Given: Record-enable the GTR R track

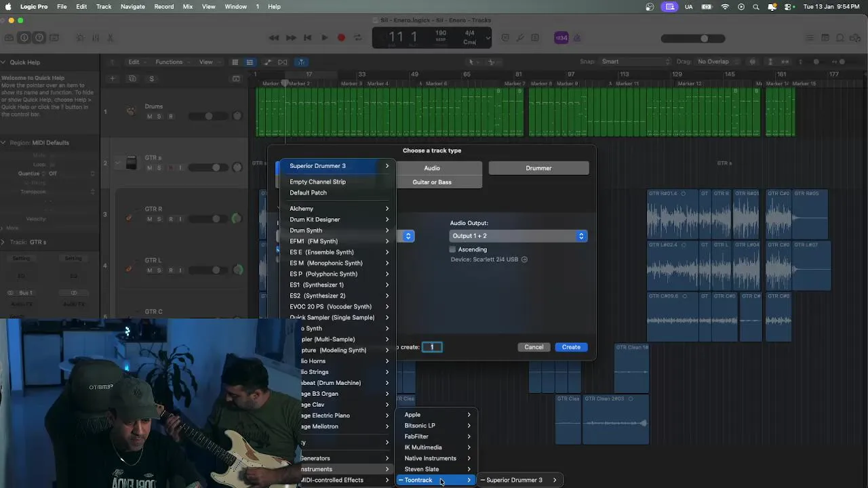Looking at the screenshot, I should pyautogui.click(x=170, y=219).
